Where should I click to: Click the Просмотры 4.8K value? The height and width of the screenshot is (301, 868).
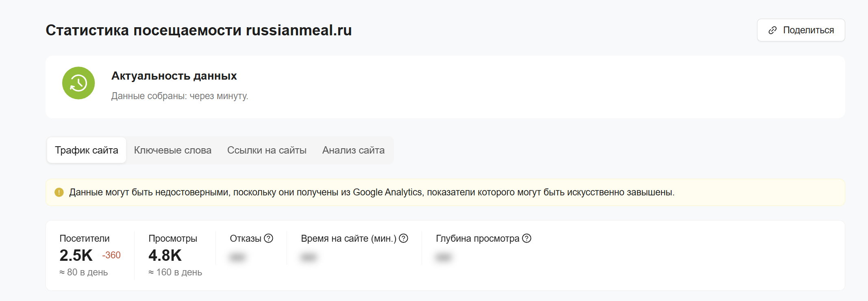point(165,256)
